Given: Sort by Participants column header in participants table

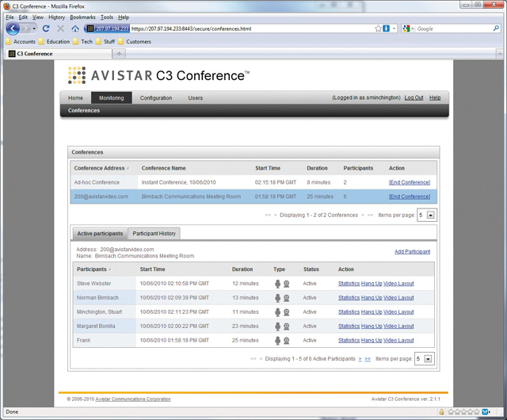Looking at the screenshot, I should pos(93,269).
